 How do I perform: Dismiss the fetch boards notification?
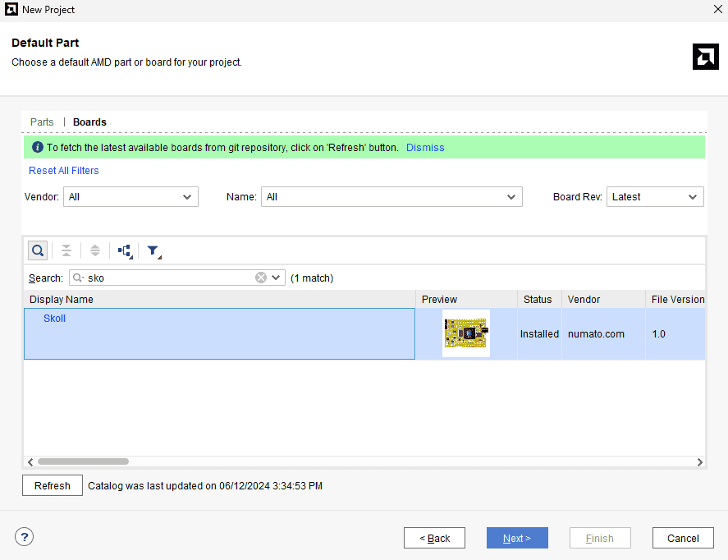425,148
